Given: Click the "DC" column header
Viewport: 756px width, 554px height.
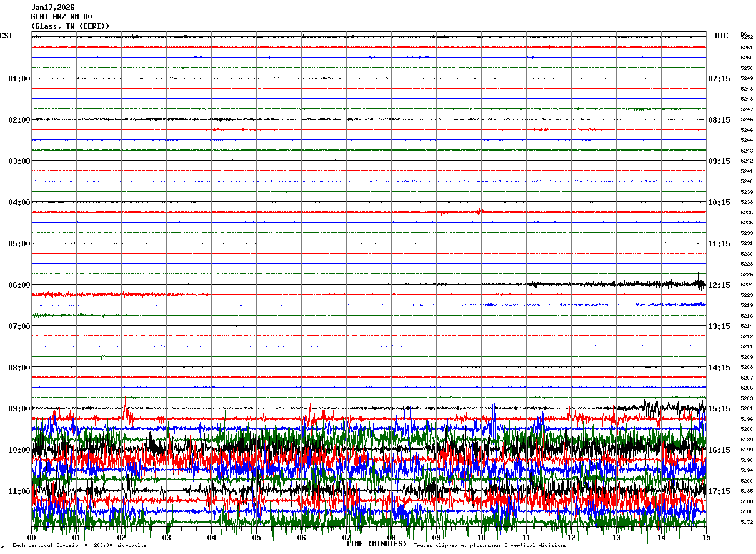Looking at the screenshot, I should pos(744,34).
